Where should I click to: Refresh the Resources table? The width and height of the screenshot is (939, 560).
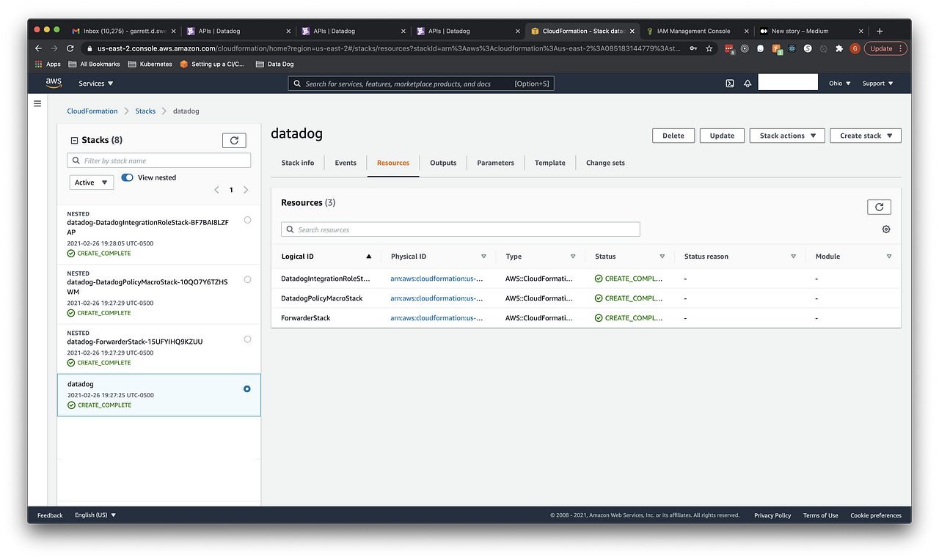pos(879,207)
